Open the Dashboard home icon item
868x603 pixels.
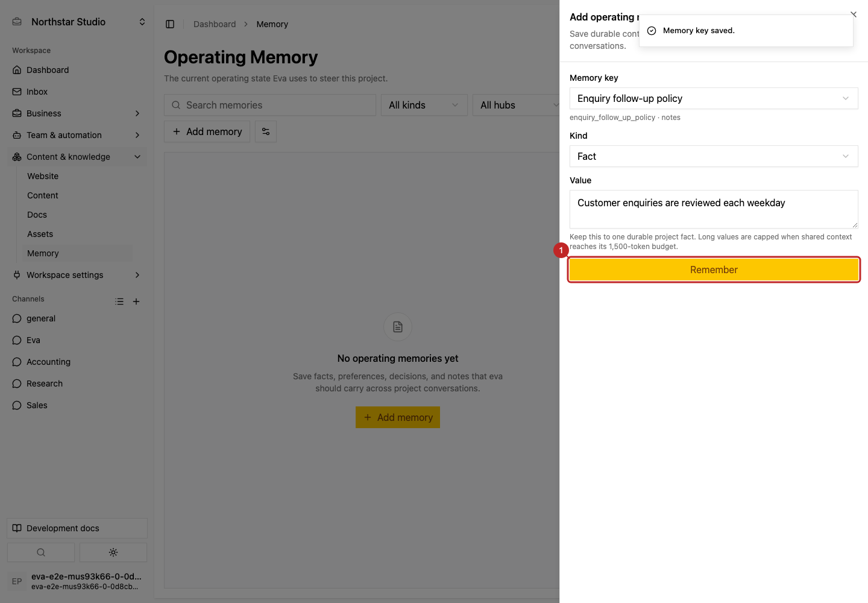click(77, 70)
